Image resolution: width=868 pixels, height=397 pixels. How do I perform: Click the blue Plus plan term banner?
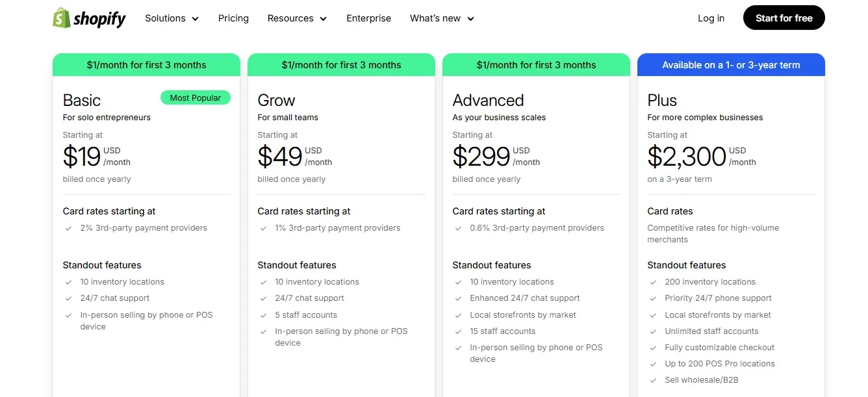[x=731, y=65]
